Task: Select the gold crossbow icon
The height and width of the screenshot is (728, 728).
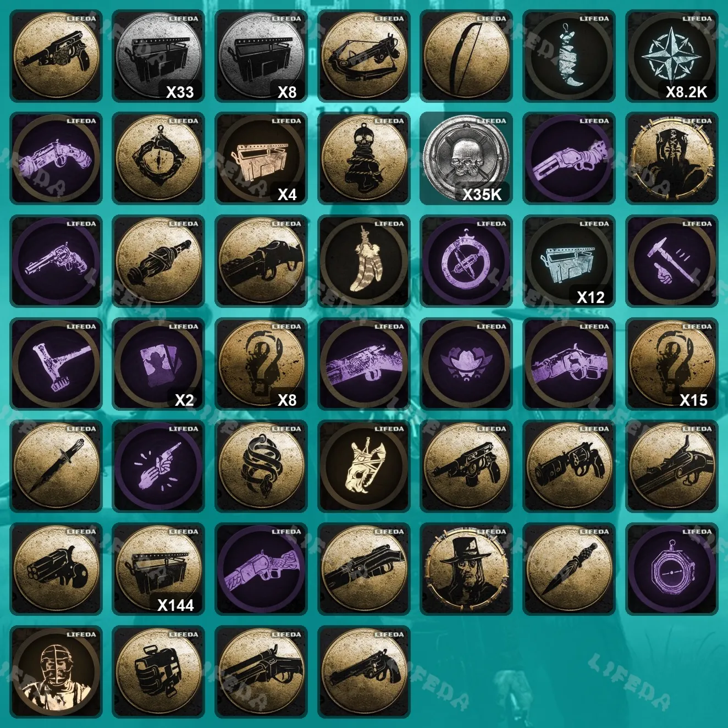Action: (363, 56)
